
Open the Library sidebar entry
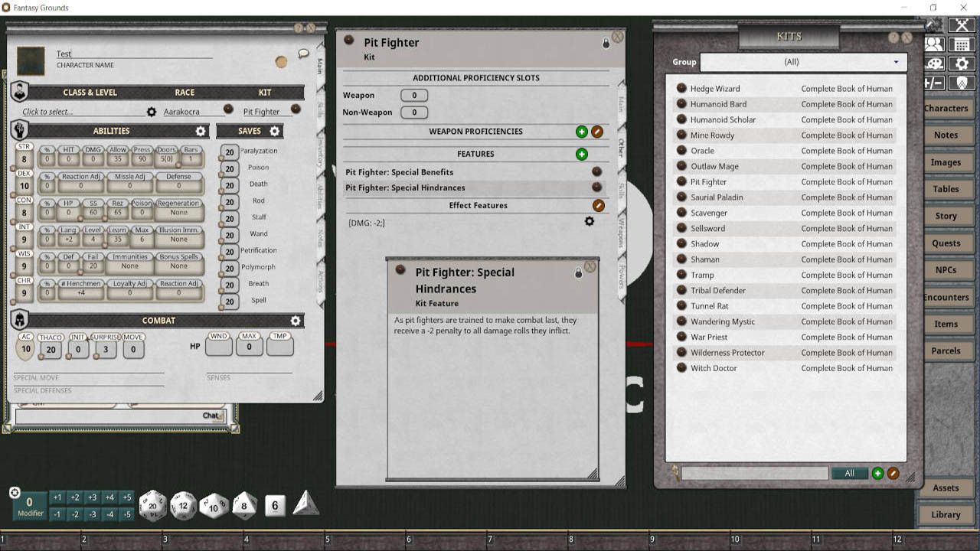(946, 514)
